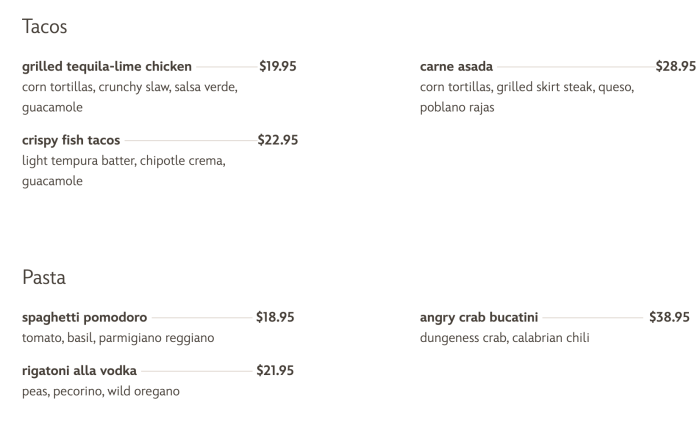The height and width of the screenshot is (428, 700).
Task: Open the carne asada menu item
Action: click(456, 66)
